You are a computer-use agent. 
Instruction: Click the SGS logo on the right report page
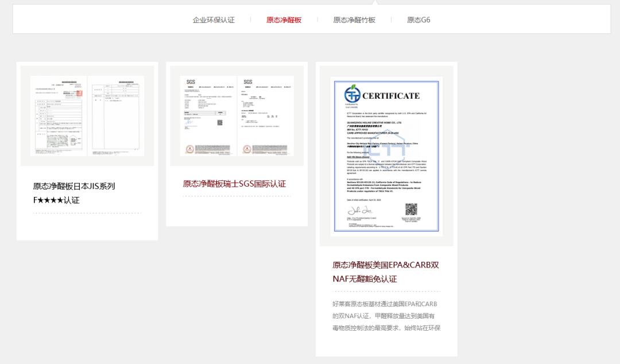coord(248,82)
